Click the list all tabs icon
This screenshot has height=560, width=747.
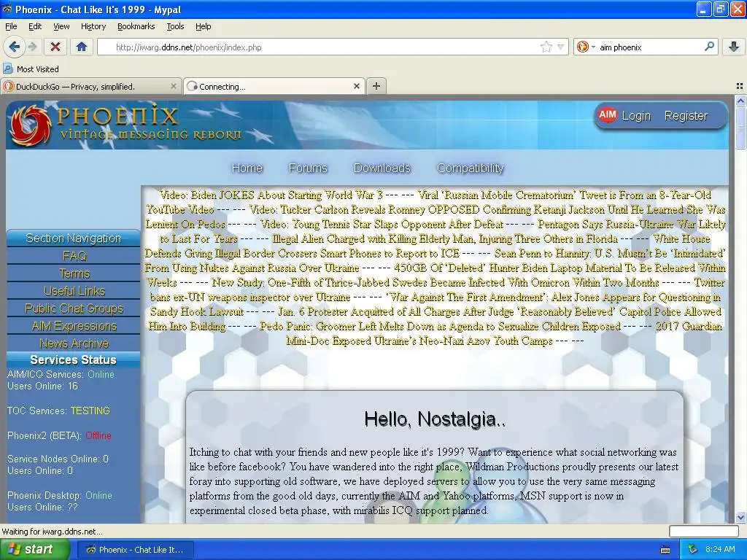740,86
